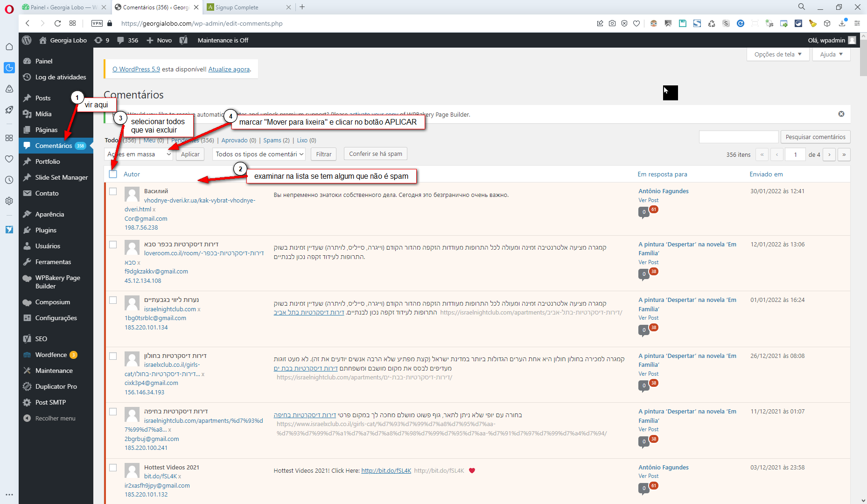Click the Atualize agora link
Screen dimensions: 867x504
coord(229,69)
